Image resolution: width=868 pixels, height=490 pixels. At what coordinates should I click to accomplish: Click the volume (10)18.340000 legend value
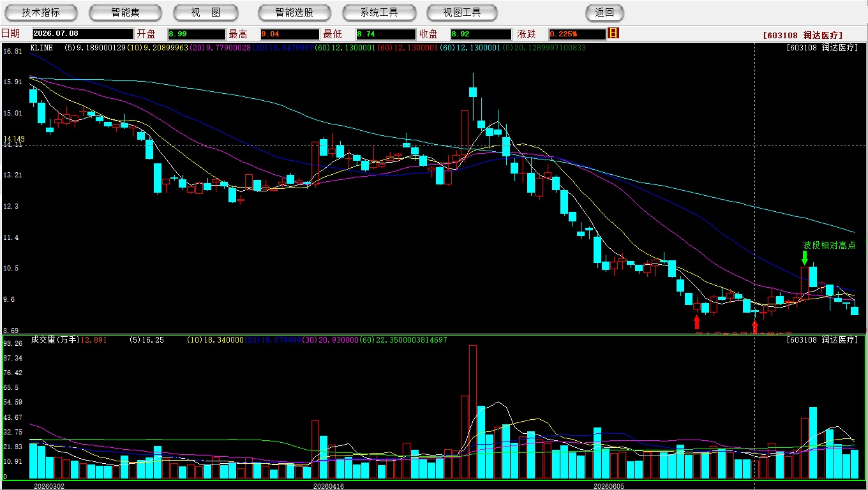pos(215,340)
